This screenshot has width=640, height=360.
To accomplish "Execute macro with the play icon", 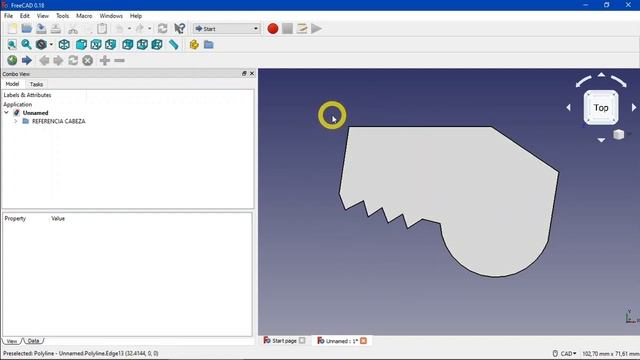I will [316, 29].
